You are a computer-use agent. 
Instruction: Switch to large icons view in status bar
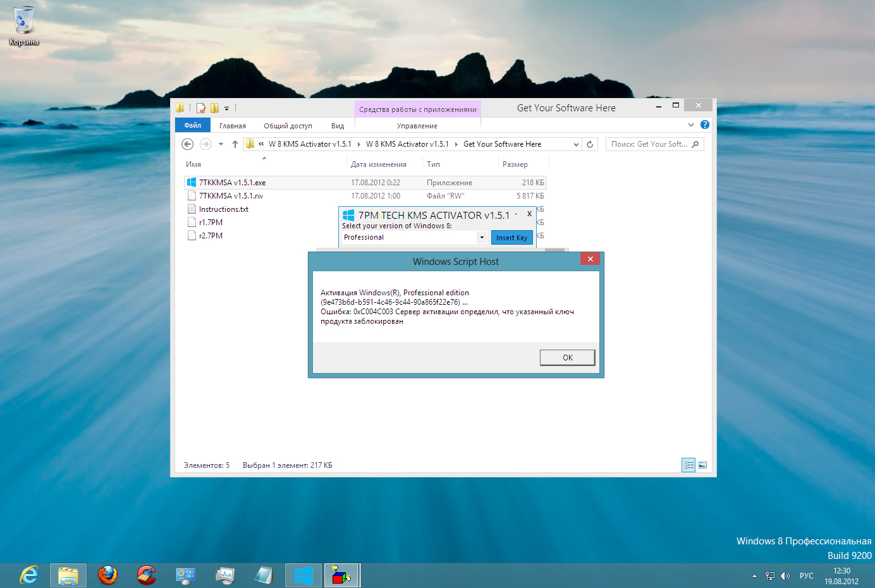point(702,465)
